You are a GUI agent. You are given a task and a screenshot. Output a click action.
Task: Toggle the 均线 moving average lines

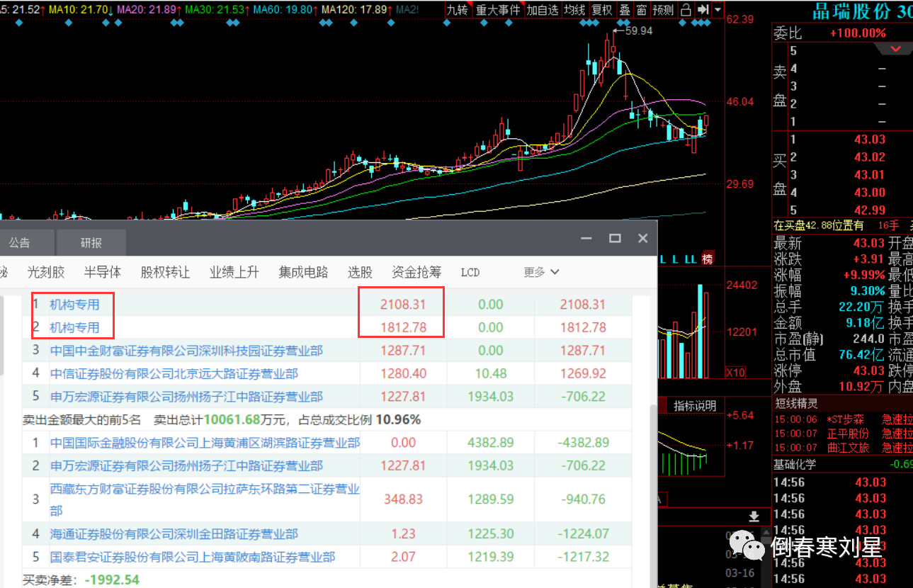(x=574, y=10)
